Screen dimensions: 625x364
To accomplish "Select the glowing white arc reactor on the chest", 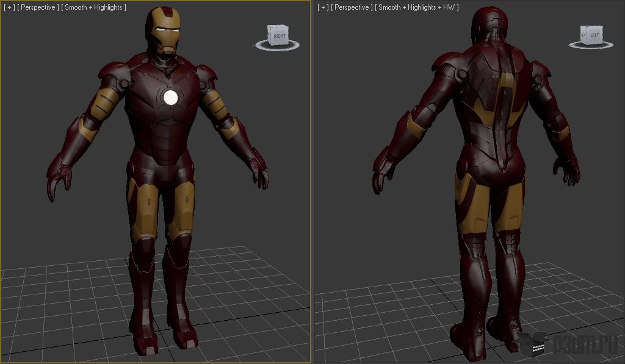I will [171, 97].
